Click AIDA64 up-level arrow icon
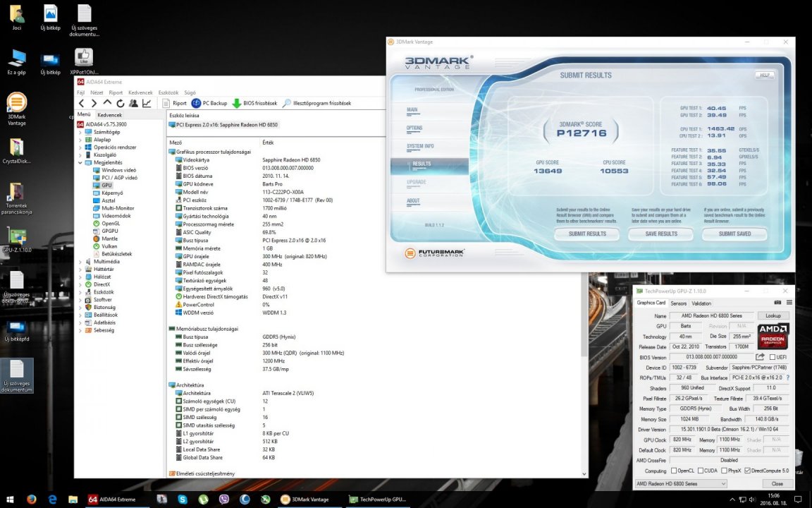812x508 pixels. (107, 102)
